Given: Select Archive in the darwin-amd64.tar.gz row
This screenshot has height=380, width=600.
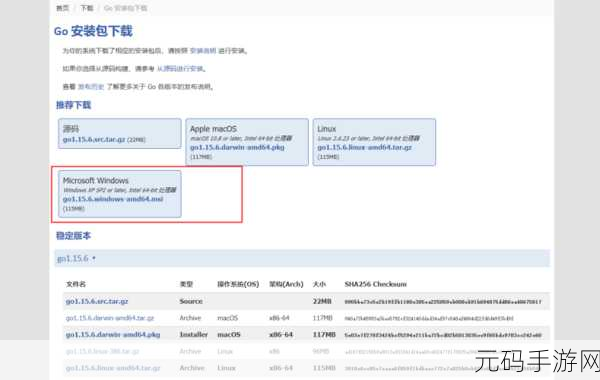Looking at the screenshot, I should tap(190, 318).
